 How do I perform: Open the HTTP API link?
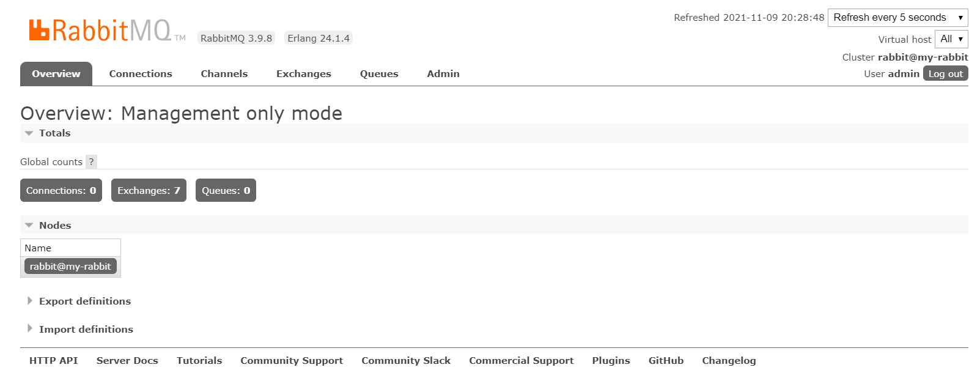tap(54, 361)
